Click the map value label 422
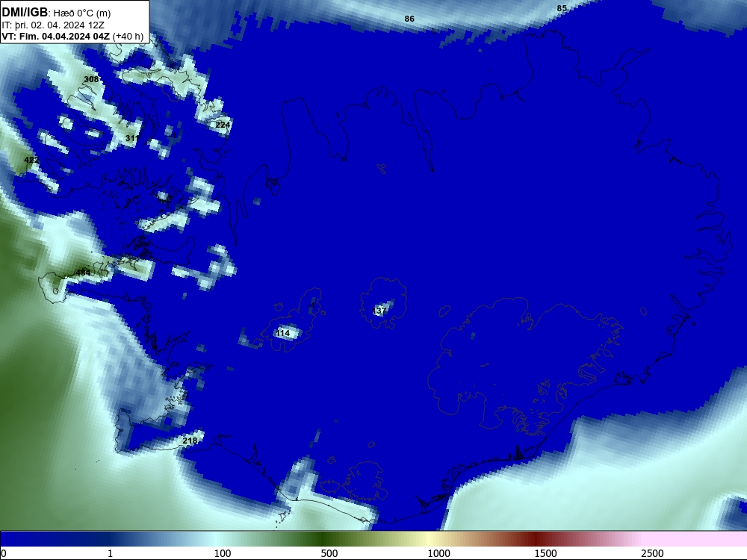The width and height of the screenshot is (747, 560). coord(31,160)
